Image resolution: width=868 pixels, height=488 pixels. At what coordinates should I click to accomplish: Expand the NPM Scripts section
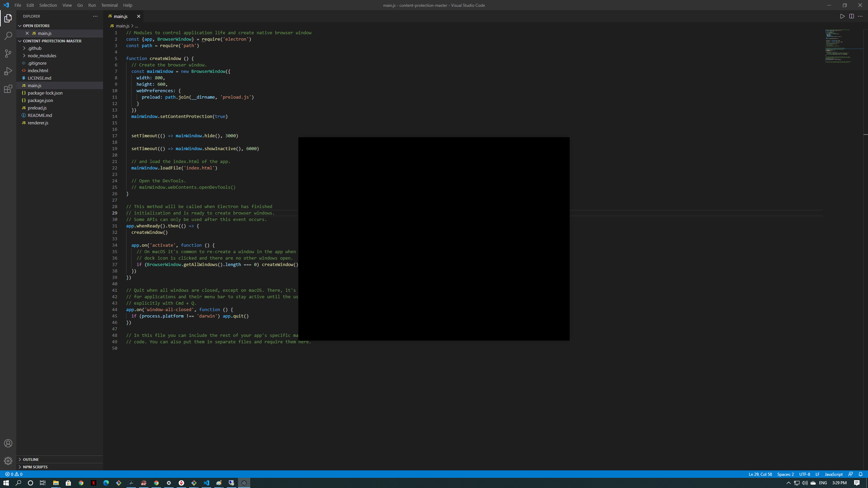click(x=60, y=467)
